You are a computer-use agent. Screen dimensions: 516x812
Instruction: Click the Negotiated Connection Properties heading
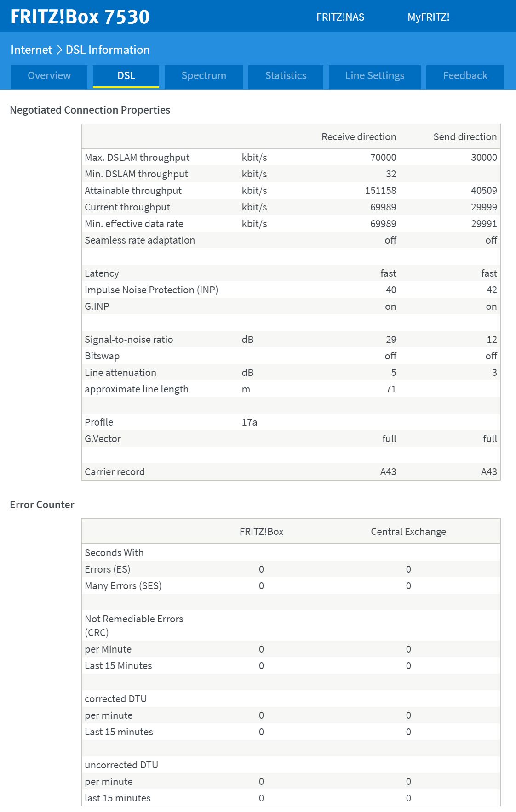pos(90,110)
